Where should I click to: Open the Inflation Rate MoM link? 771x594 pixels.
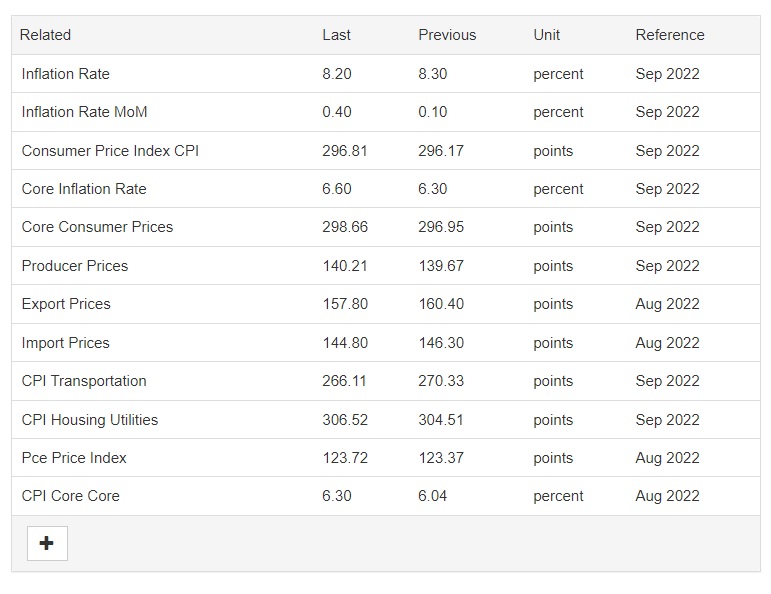click(84, 112)
